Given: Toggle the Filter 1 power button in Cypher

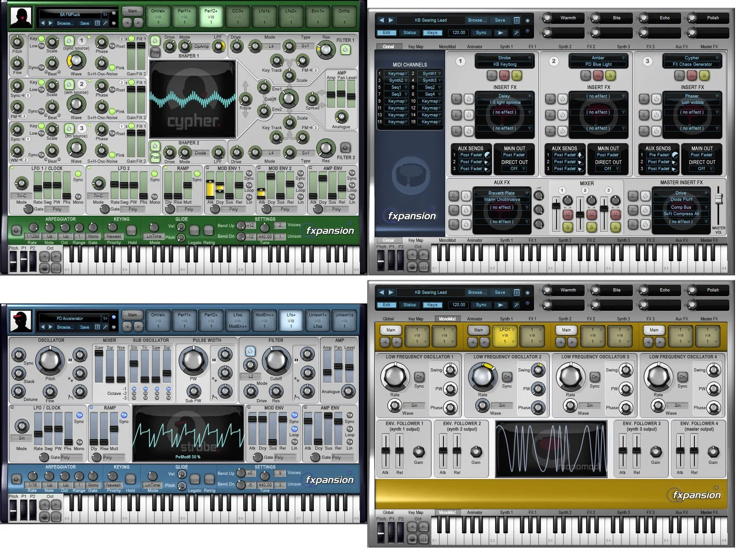Looking at the screenshot, I should [x=345, y=50].
